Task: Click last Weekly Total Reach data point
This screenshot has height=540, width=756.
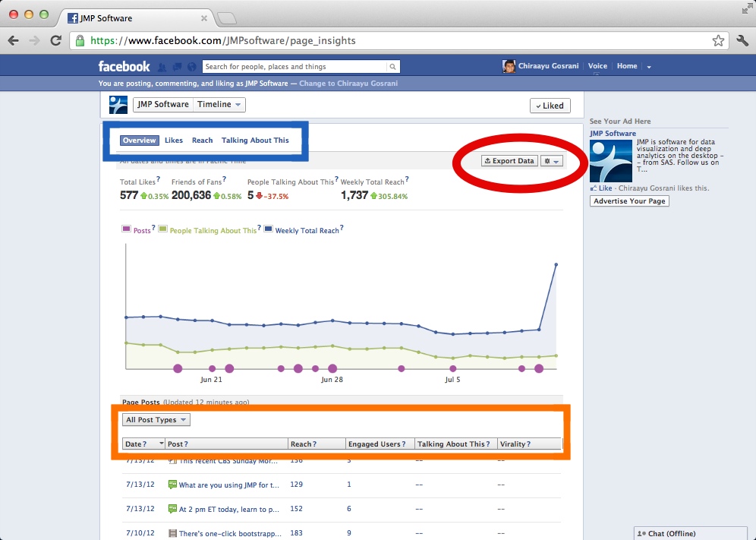Action: [x=556, y=264]
